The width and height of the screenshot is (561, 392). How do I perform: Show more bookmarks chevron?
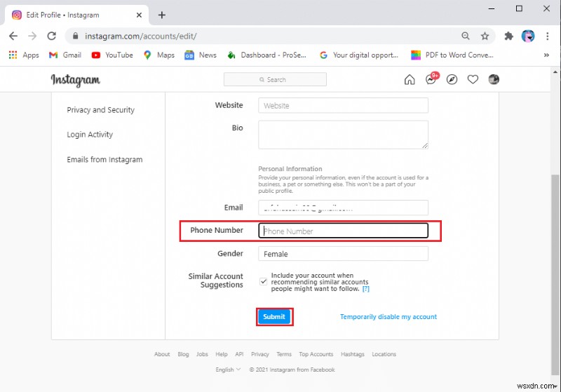(x=546, y=55)
